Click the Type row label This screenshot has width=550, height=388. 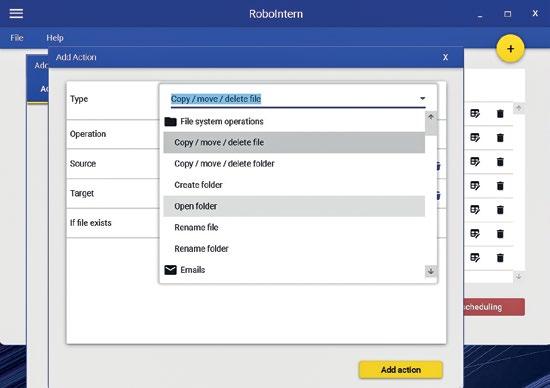pos(79,99)
